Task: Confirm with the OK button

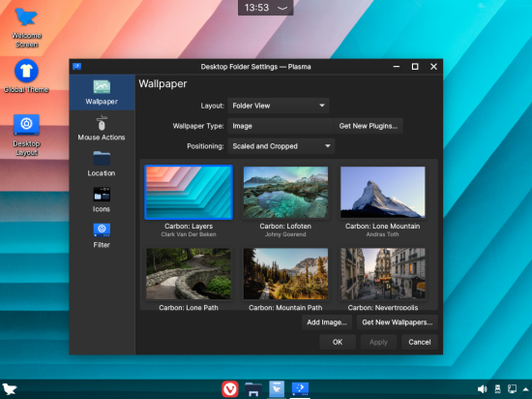Action: (x=338, y=342)
